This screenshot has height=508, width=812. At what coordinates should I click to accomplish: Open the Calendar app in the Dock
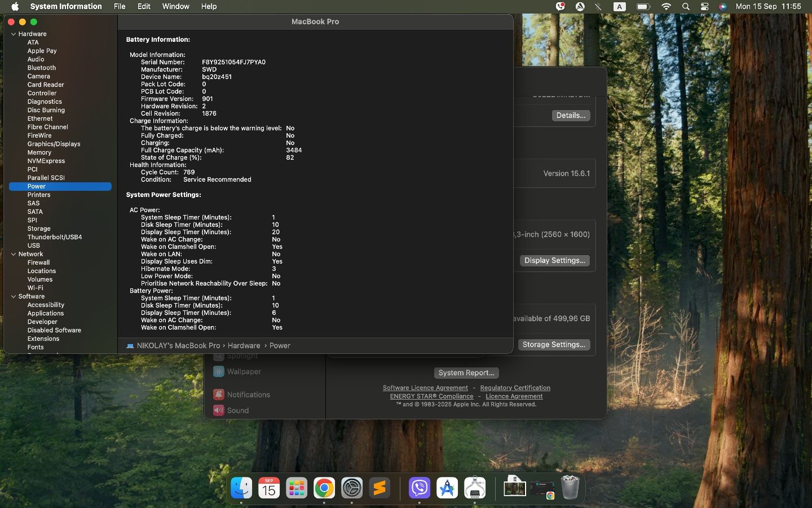click(269, 488)
